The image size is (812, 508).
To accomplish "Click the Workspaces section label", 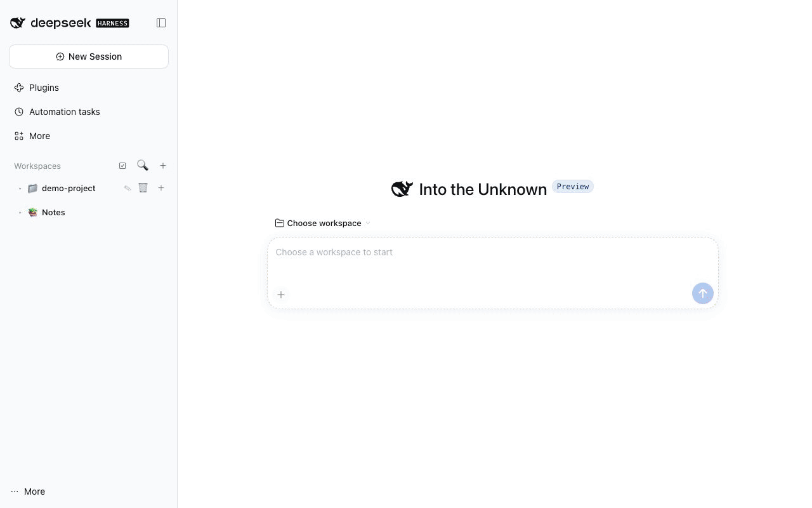I will (37, 166).
